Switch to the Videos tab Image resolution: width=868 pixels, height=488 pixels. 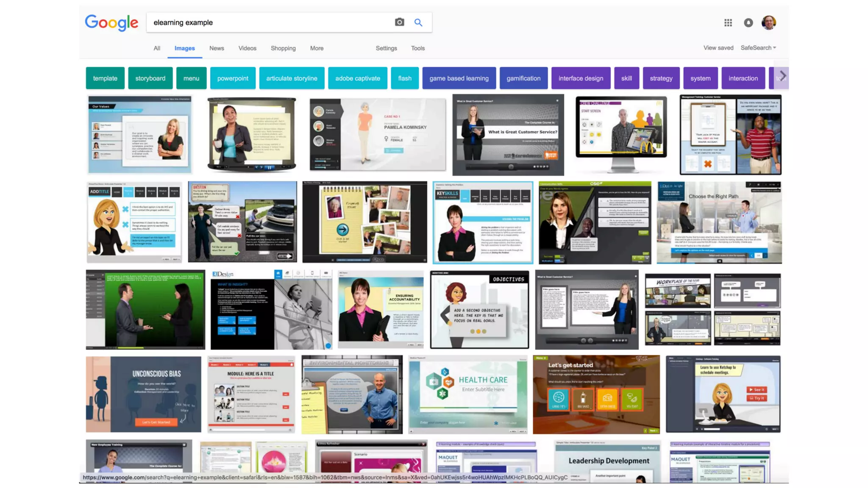click(247, 48)
